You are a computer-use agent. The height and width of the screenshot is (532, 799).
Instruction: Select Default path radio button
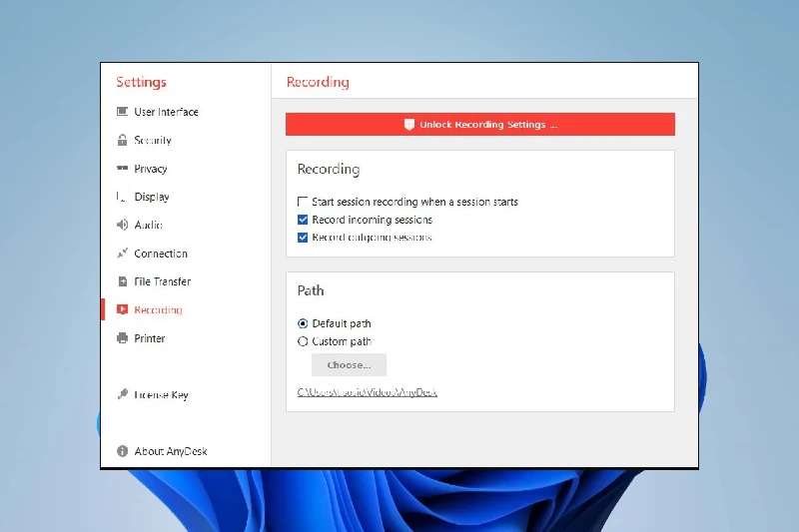click(x=303, y=323)
